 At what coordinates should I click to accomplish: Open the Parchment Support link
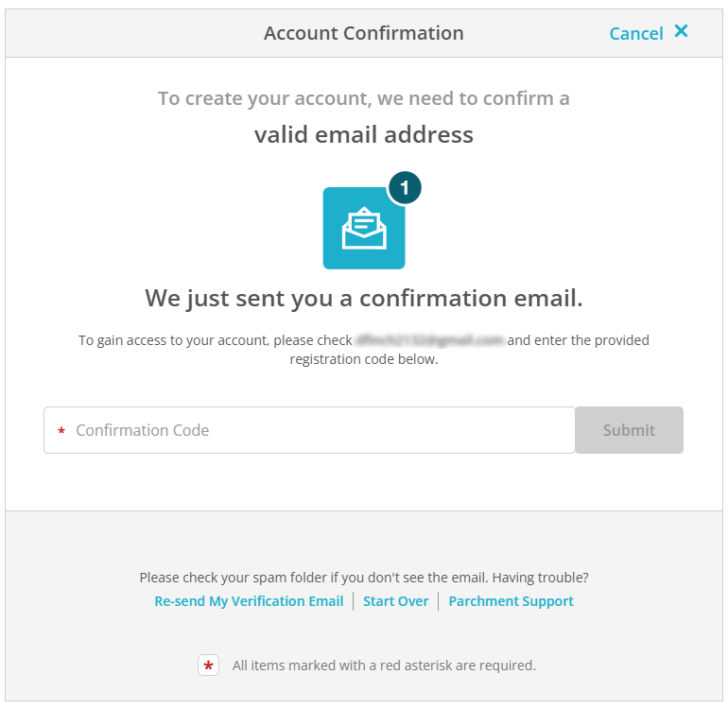pos(511,601)
